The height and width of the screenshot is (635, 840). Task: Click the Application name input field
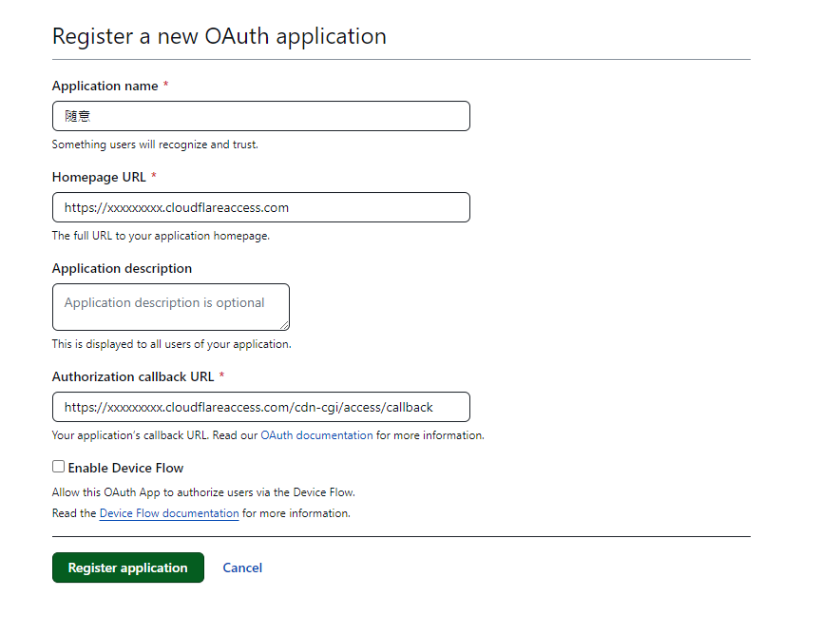click(260, 116)
